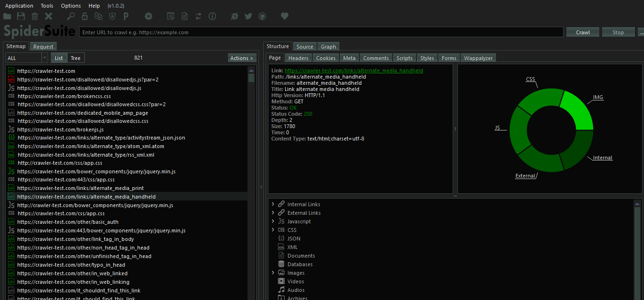
Task: Click the open folder icon in toolbar
Action: click(x=7, y=17)
